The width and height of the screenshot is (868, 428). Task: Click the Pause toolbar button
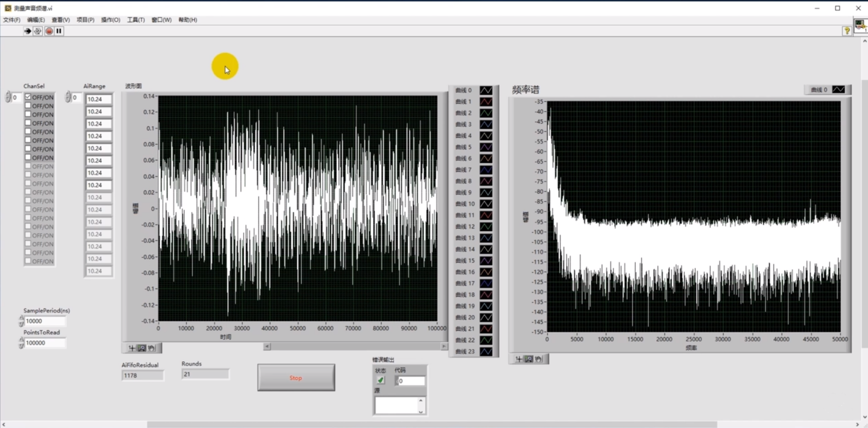pos(59,31)
